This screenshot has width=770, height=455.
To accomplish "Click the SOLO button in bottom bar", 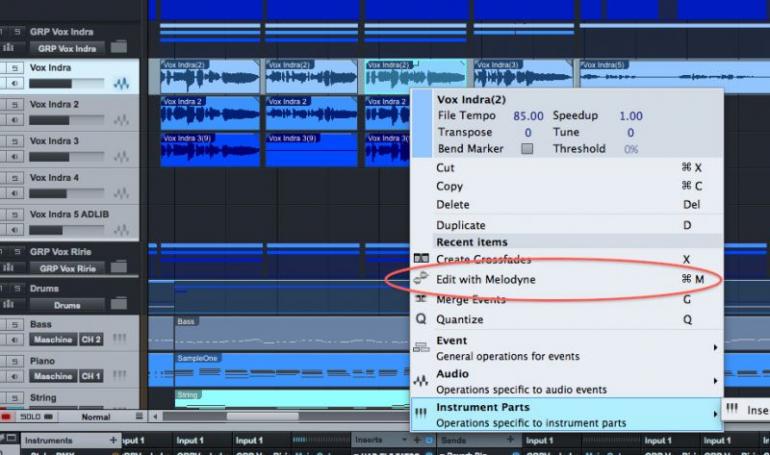I will (36, 417).
